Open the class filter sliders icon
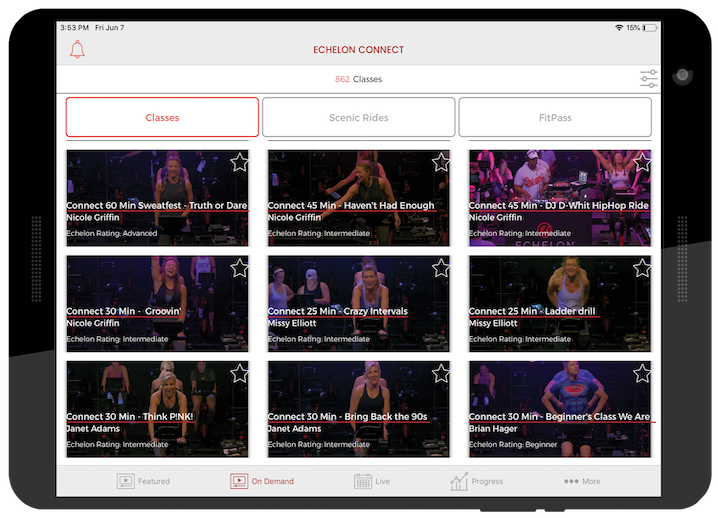 coord(649,79)
